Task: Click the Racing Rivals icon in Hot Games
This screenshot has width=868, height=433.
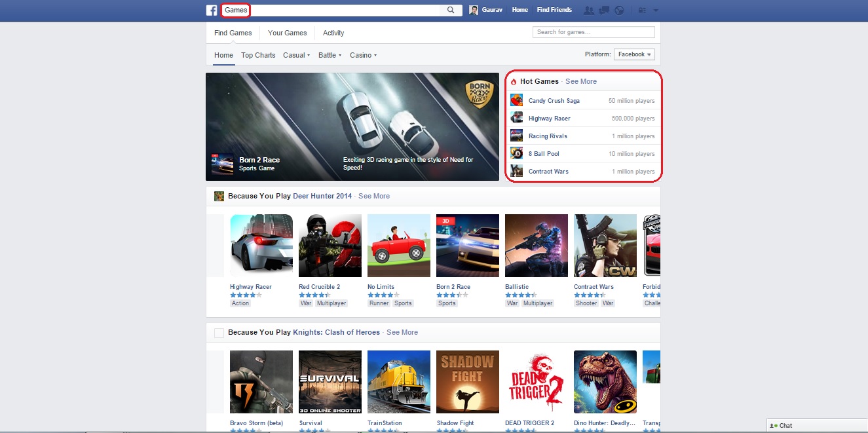Action: click(x=517, y=136)
